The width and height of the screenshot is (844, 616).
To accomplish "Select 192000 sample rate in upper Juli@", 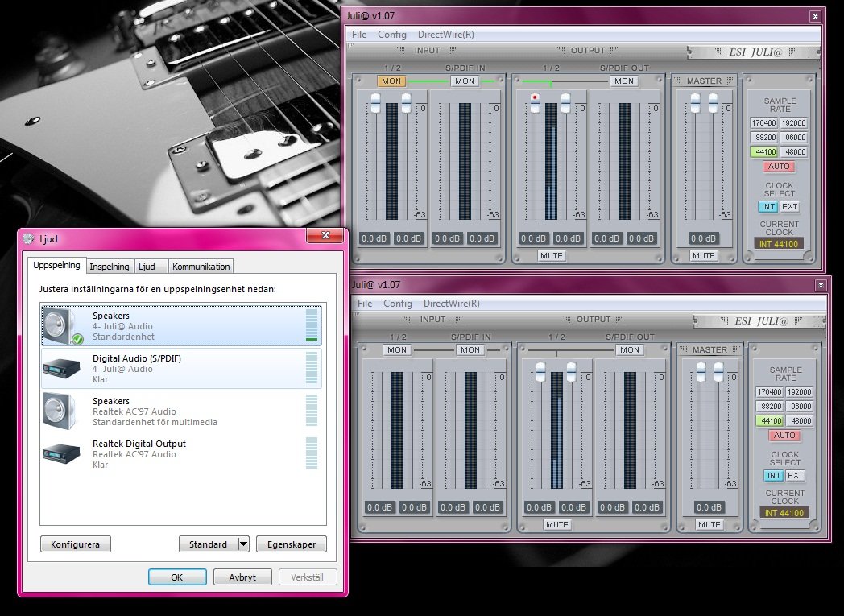I will [x=794, y=122].
